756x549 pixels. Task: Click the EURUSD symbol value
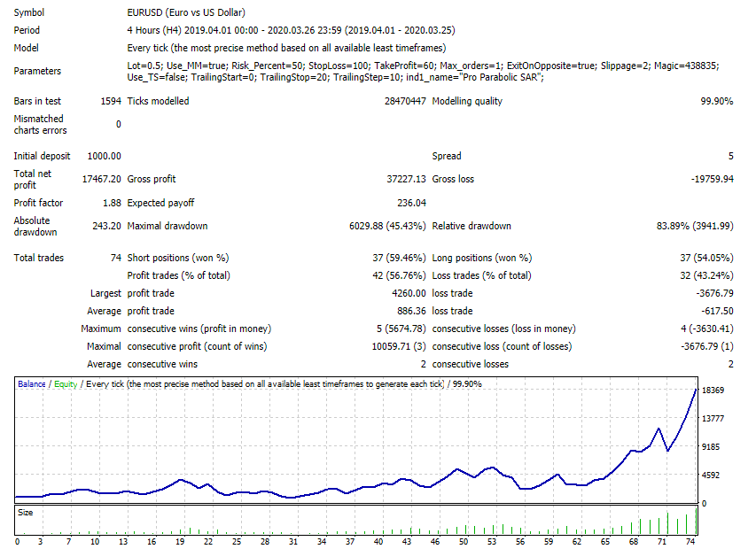coord(186,13)
